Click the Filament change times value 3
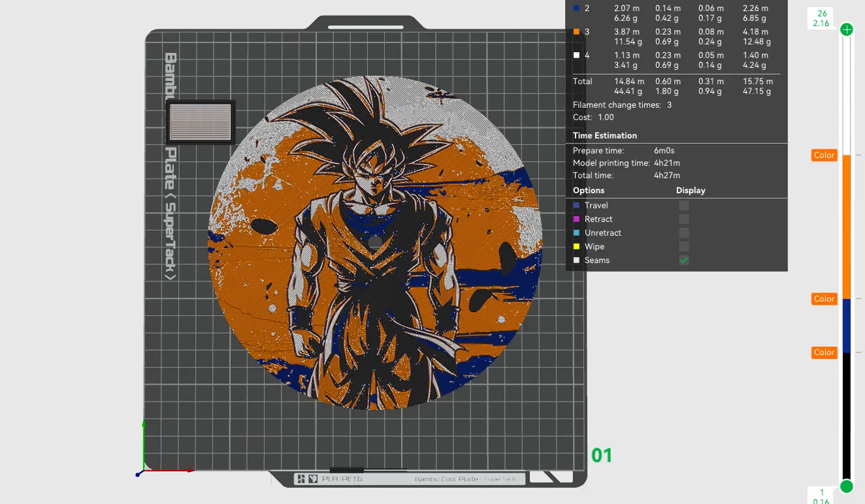Viewport: 865px width, 504px height. (669, 105)
